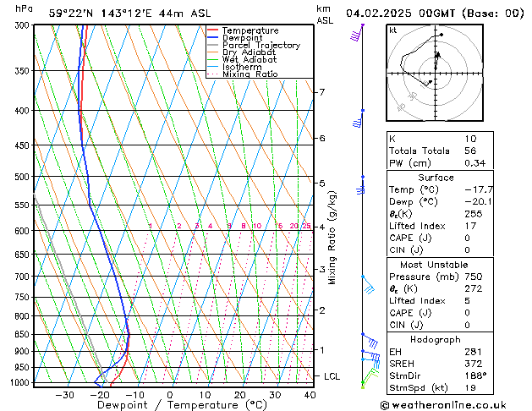The height and width of the screenshot is (411, 532).
Task: Click the 700 hPa pressure label
Action: click(24, 277)
